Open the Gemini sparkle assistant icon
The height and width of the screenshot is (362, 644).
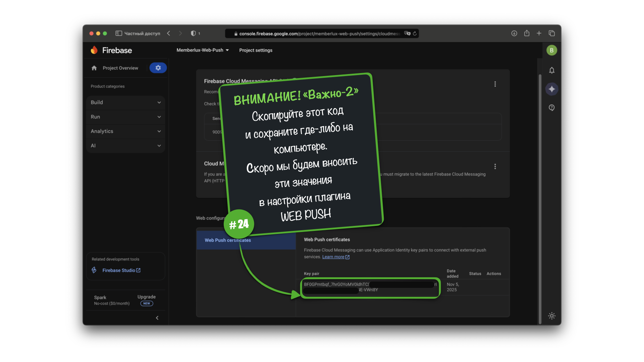[552, 89]
